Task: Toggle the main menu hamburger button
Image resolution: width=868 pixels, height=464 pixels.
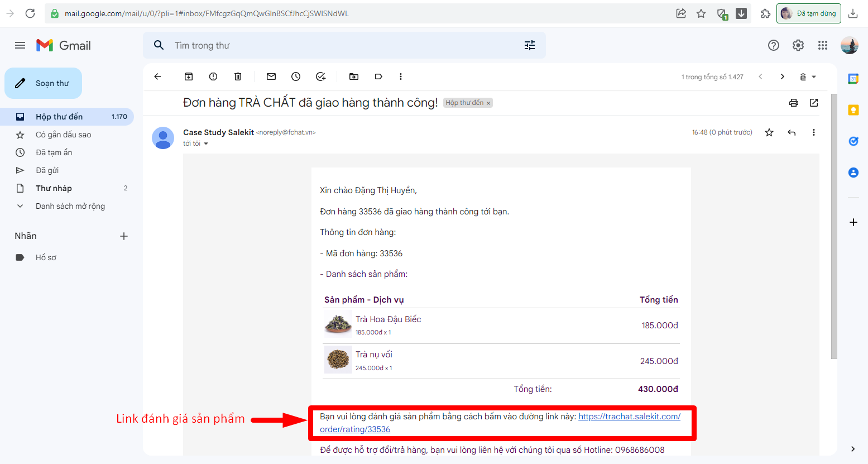Action: [x=20, y=45]
